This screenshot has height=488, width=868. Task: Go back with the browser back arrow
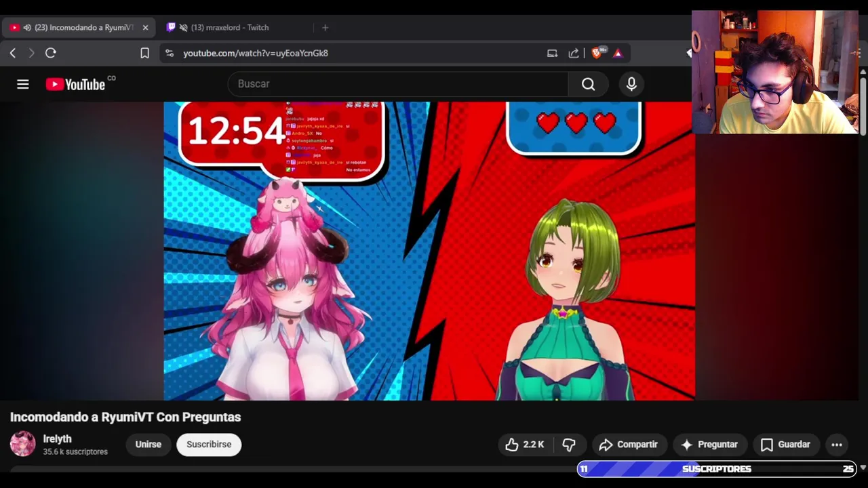point(13,53)
